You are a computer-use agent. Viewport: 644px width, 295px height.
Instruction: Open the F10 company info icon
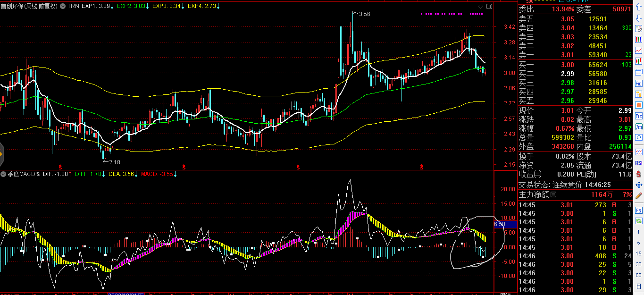coord(639,83)
